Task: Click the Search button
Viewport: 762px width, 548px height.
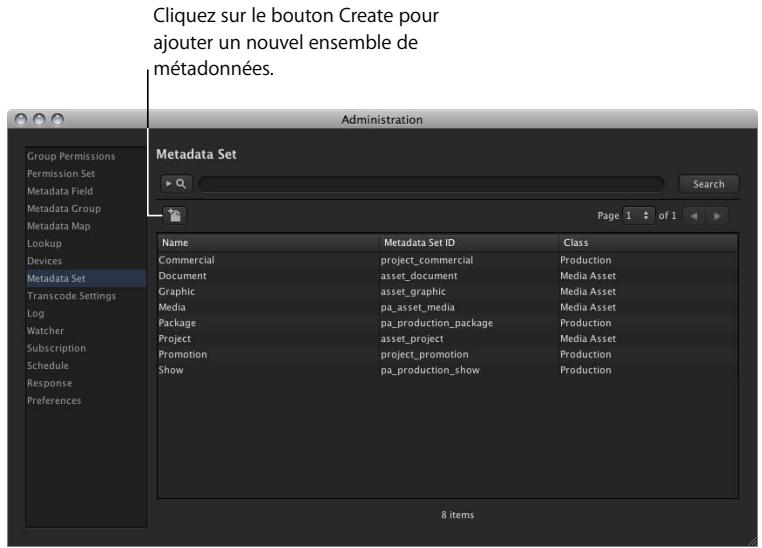Action: (x=709, y=184)
